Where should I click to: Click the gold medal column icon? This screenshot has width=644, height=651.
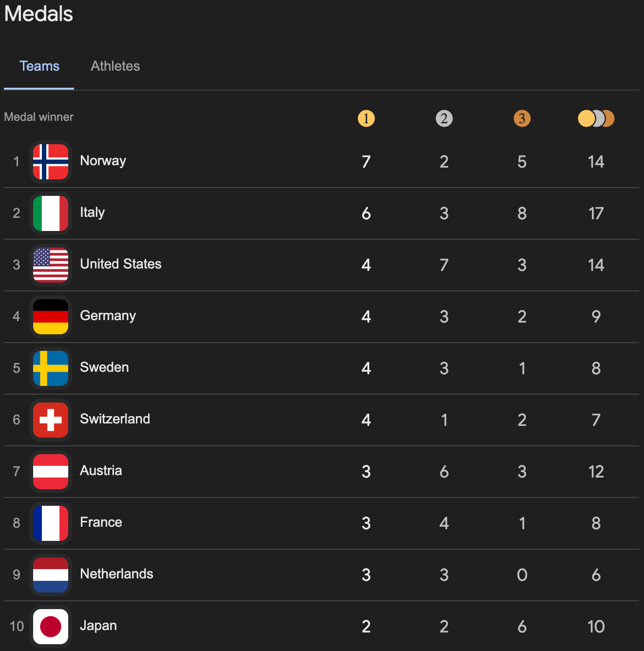click(366, 118)
